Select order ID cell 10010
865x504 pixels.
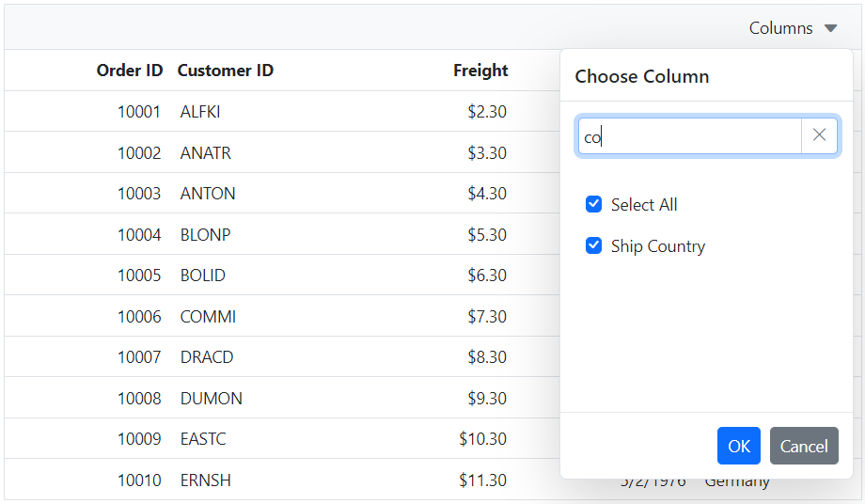(139, 480)
